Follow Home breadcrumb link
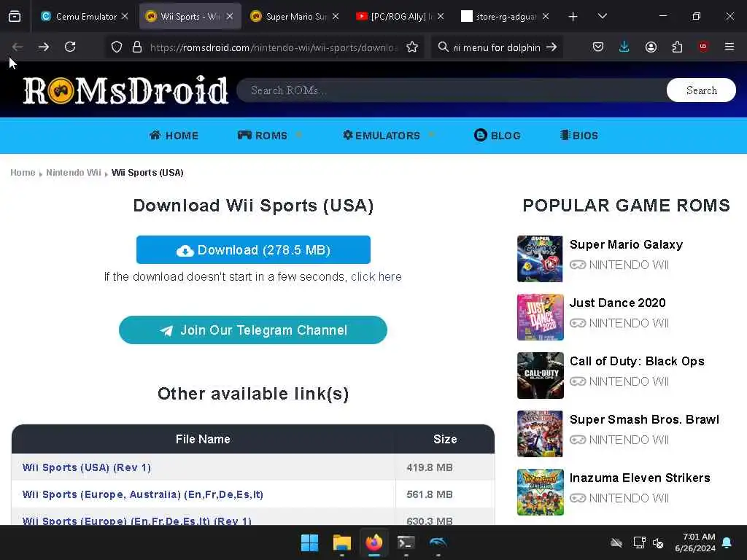The width and height of the screenshot is (747, 560). (x=23, y=172)
